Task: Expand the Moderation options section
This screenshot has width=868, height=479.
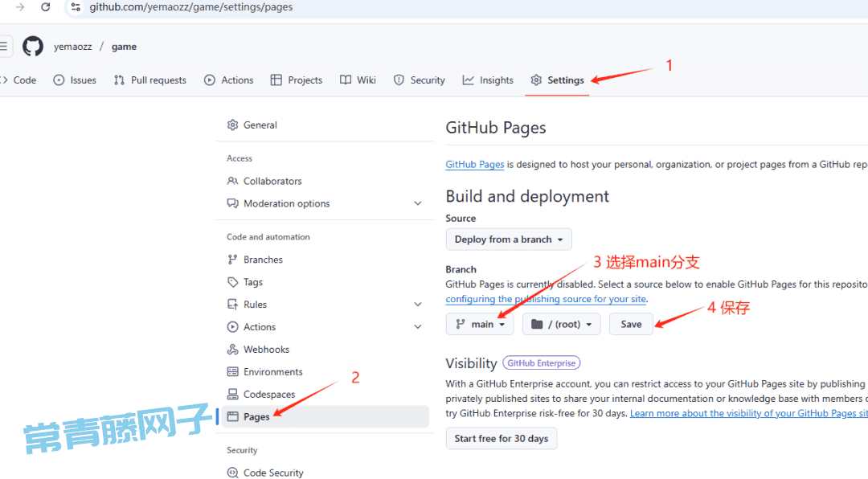Action: point(418,204)
